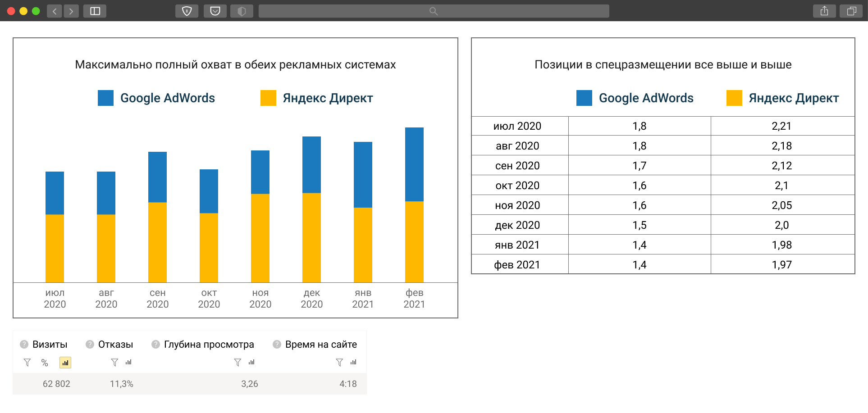Image resolution: width=868 pixels, height=413 pixels.
Task: Open the filter for Отказы column
Action: coord(114,363)
